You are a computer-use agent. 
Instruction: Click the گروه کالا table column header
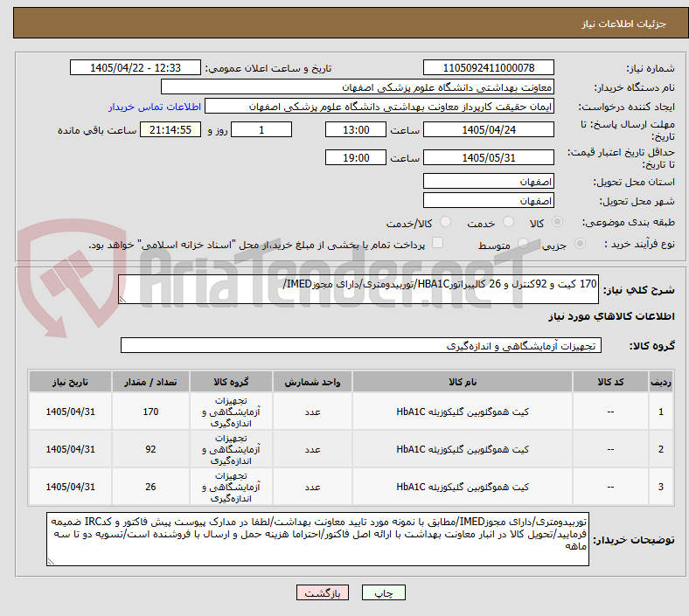231,382
